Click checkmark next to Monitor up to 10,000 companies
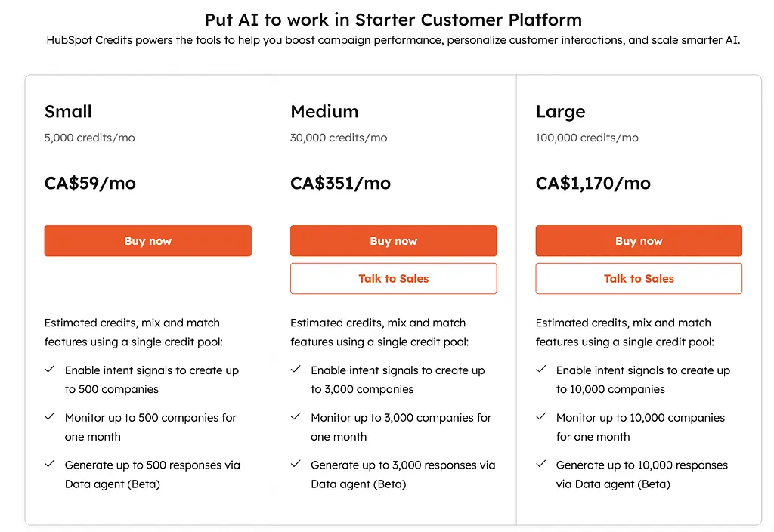The image size is (774, 532). 541,417
